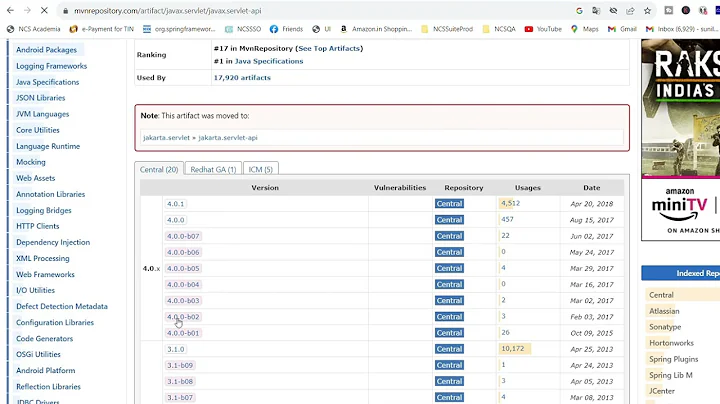Open Hortonworks indexed repository
Image resolution: width=720 pixels, height=404 pixels.
[671, 343]
